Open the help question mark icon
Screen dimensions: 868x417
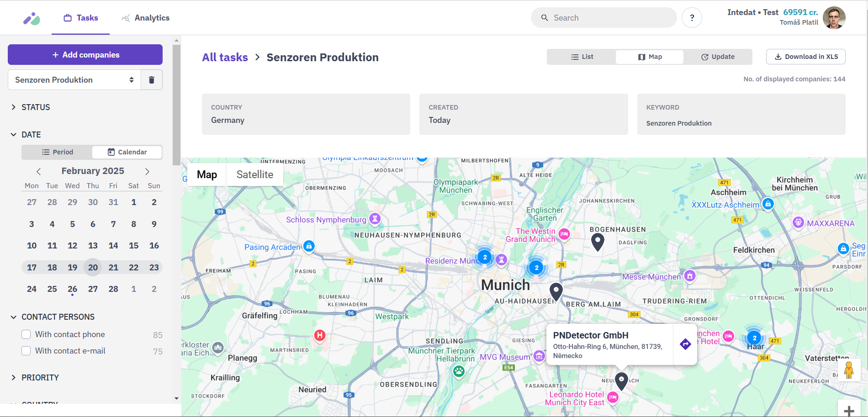[692, 18]
